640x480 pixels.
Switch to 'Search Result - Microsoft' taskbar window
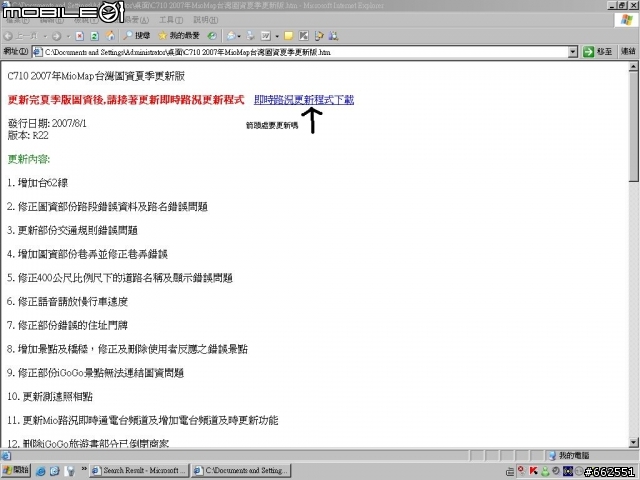(139, 470)
